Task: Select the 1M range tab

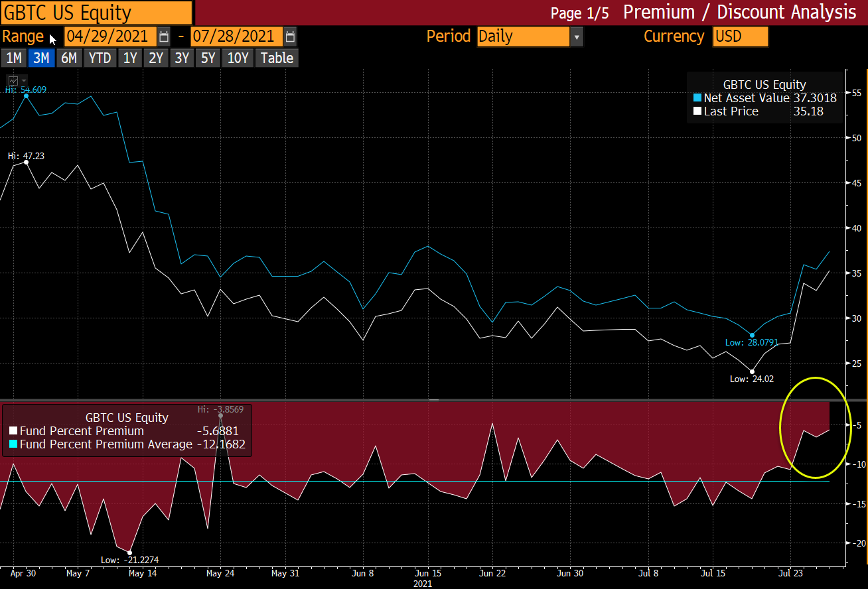Action: pos(14,58)
